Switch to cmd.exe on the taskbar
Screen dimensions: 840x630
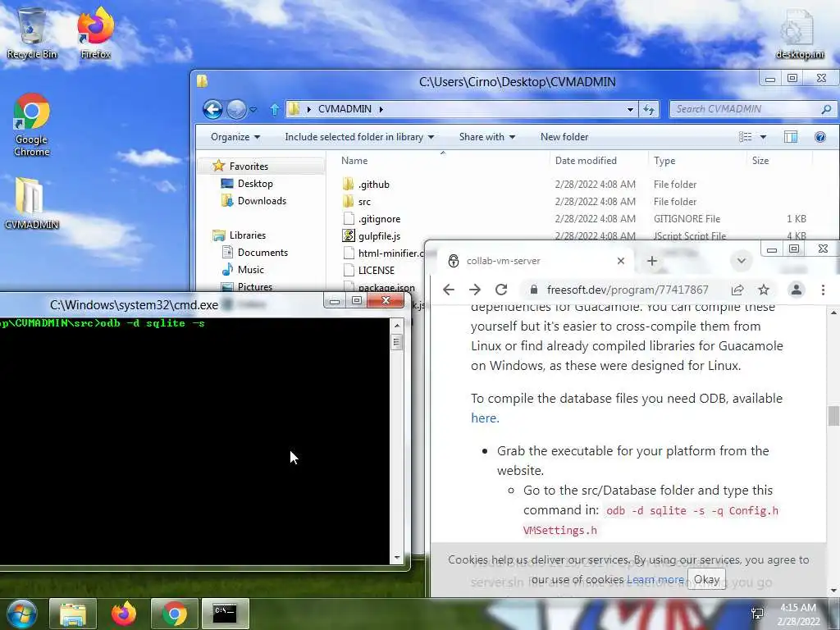pyautogui.click(x=225, y=614)
